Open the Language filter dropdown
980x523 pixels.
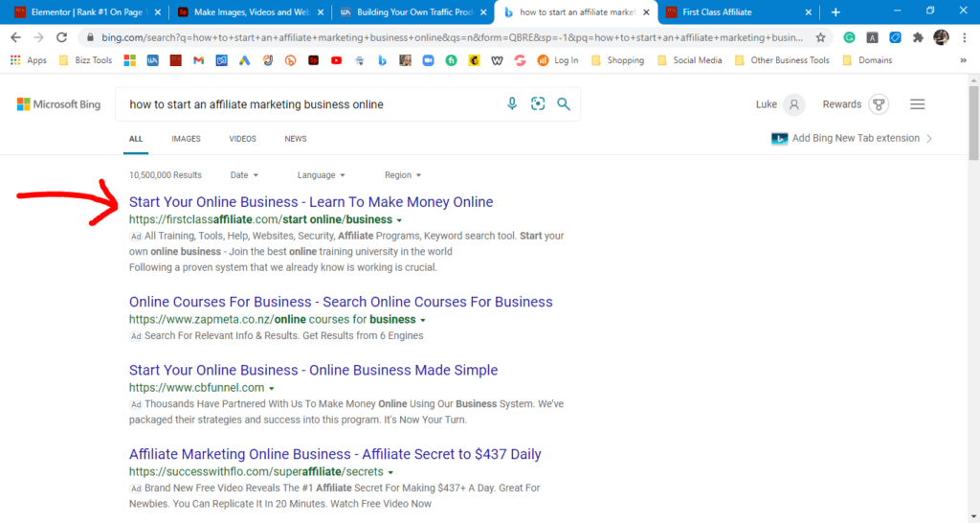(321, 175)
